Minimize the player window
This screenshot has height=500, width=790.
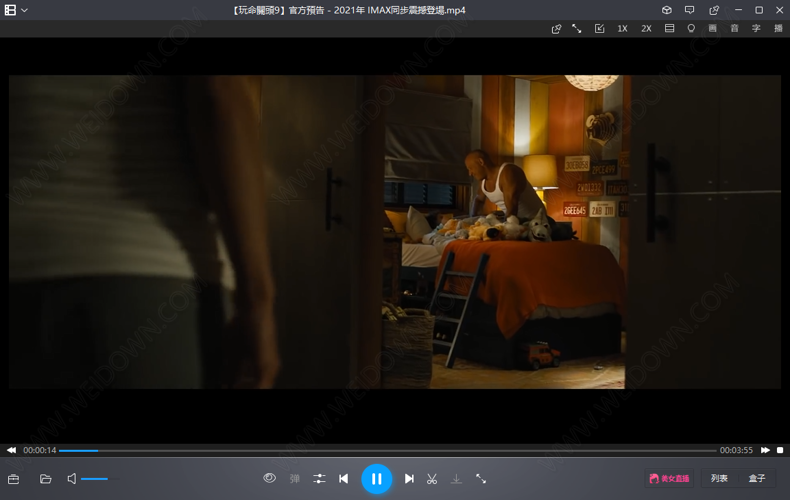pyautogui.click(x=739, y=10)
